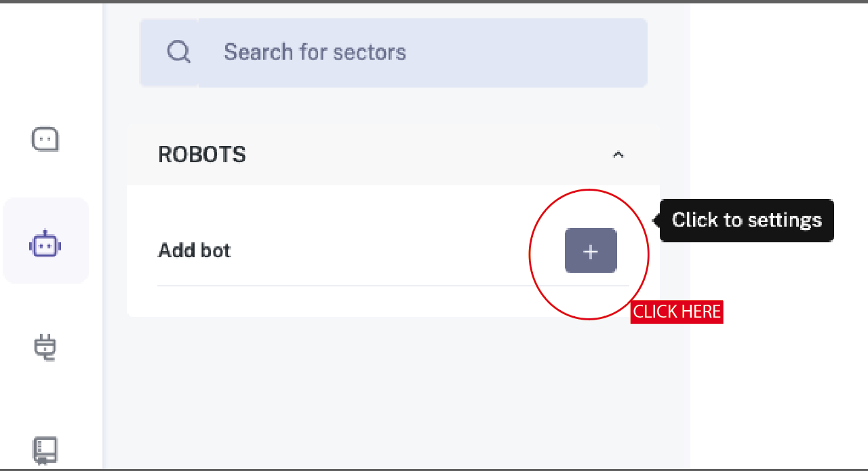The width and height of the screenshot is (868, 471).
Task: Click the search magnifier icon
Action: pyautogui.click(x=178, y=52)
